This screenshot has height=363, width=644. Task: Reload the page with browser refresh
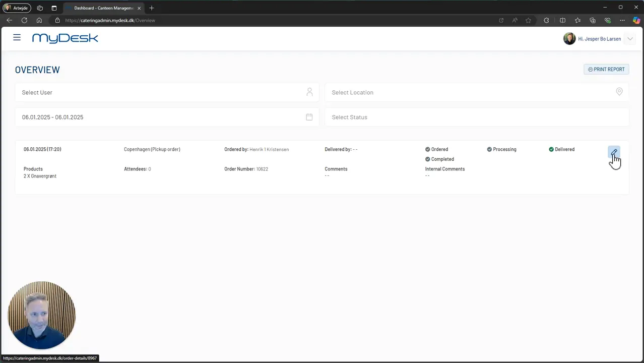point(24,20)
